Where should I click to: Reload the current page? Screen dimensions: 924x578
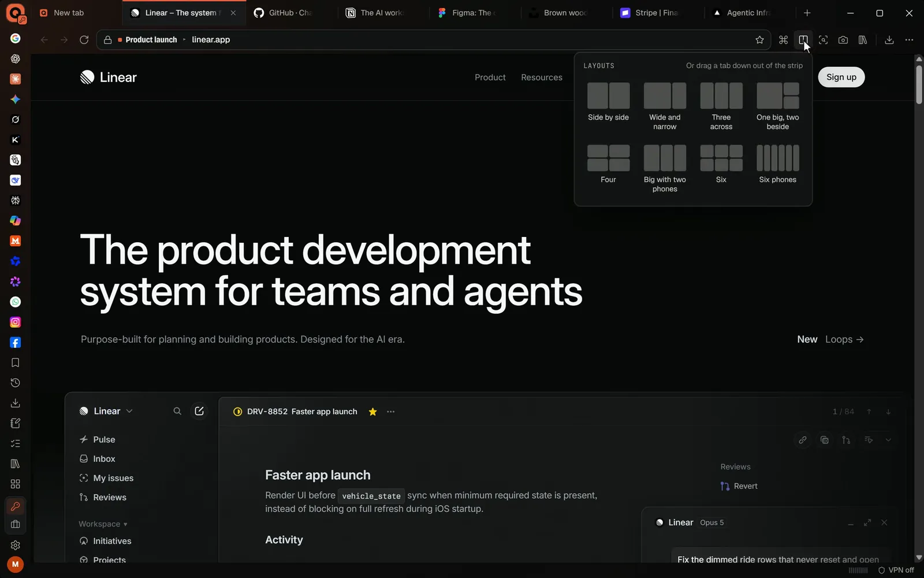click(x=84, y=40)
